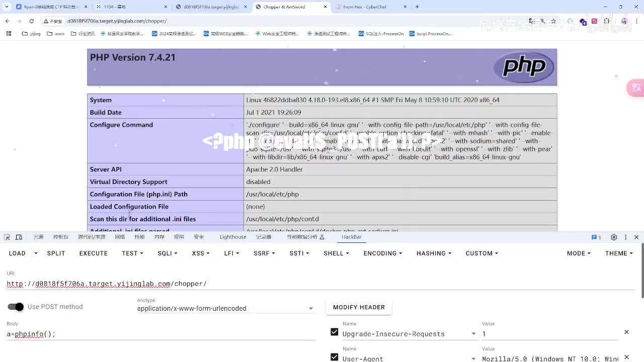Open the 控制台 (Console) DevTools tab
Viewport: 644px width, 362px height.
pyautogui.click(x=61, y=237)
